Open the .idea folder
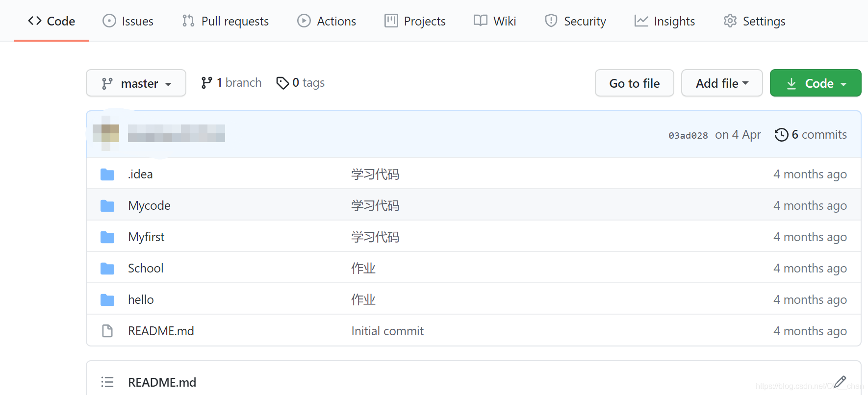Viewport: 868px width, 395px height. pyautogui.click(x=140, y=174)
